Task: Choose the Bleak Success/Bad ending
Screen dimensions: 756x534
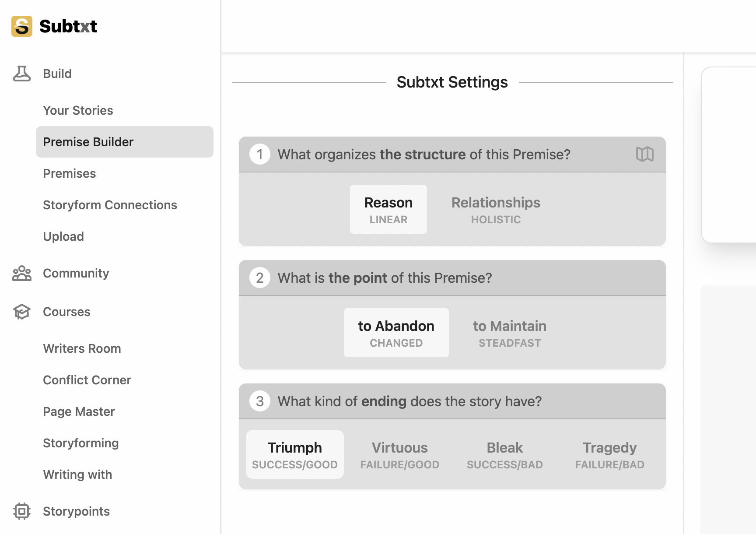Action: click(505, 454)
